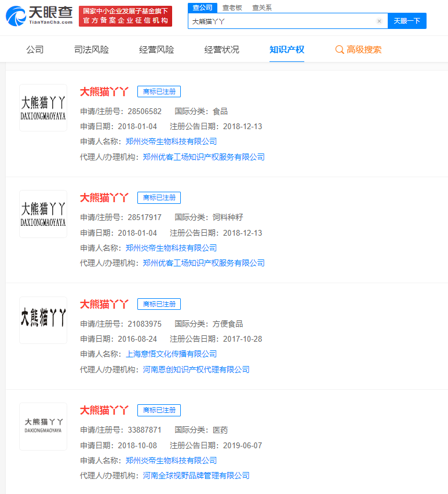Open applicant 郑州炎帝生物科技有限公司 in 33887871 result
The height and width of the screenshot is (494, 448).
171,460
